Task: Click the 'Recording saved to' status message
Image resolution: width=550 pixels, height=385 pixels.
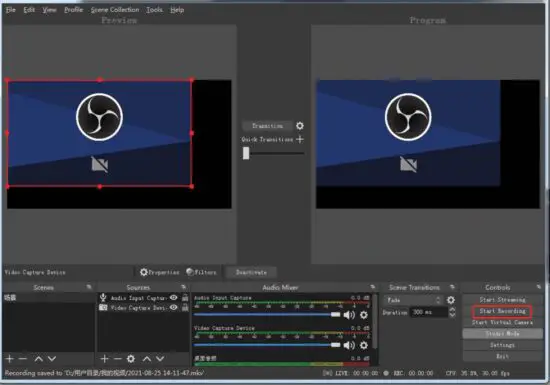Action: (x=104, y=373)
